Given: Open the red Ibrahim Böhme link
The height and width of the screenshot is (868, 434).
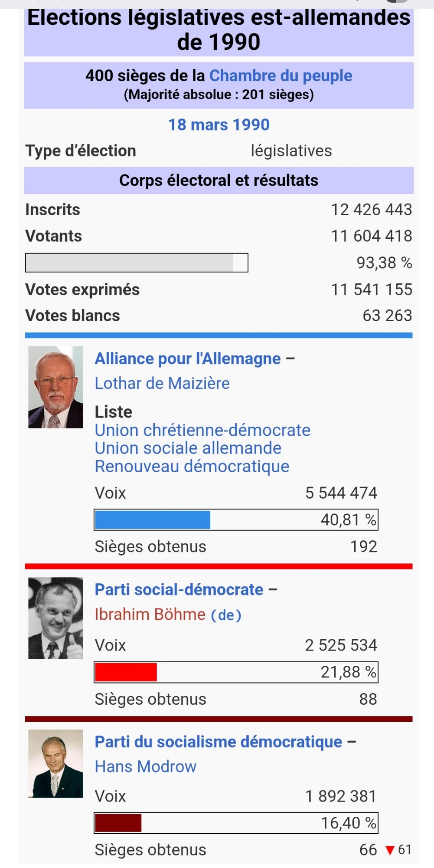Looking at the screenshot, I should click(x=150, y=615).
